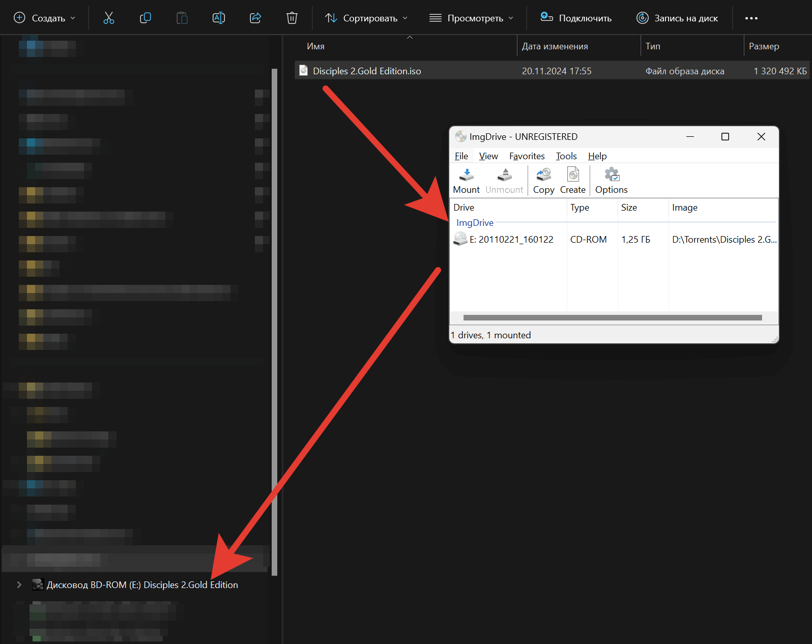This screenshot has height=644, width=812.
Task: Select the E: 20110221_160122 drive row
Action: [x=614, y=239]
